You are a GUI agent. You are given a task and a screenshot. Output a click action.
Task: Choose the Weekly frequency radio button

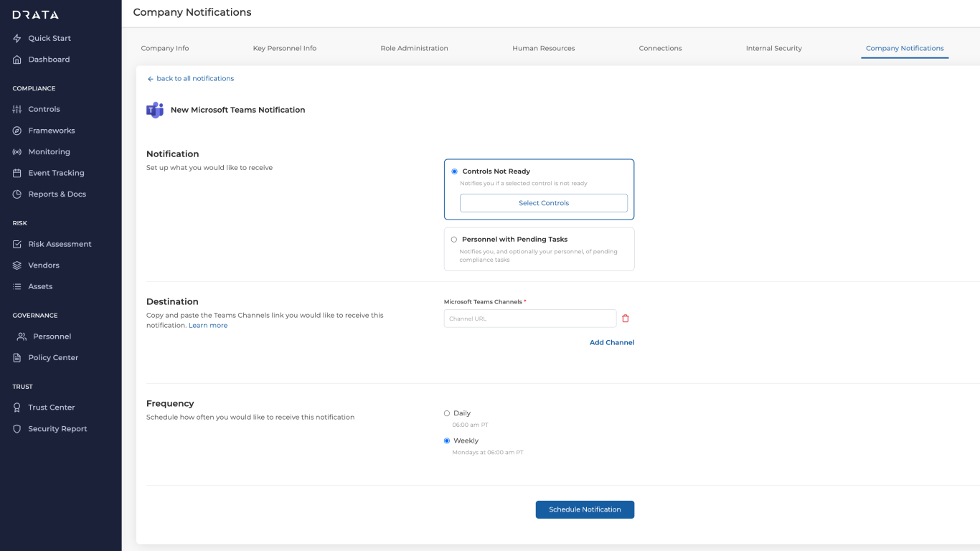click(x=447, y=441)
